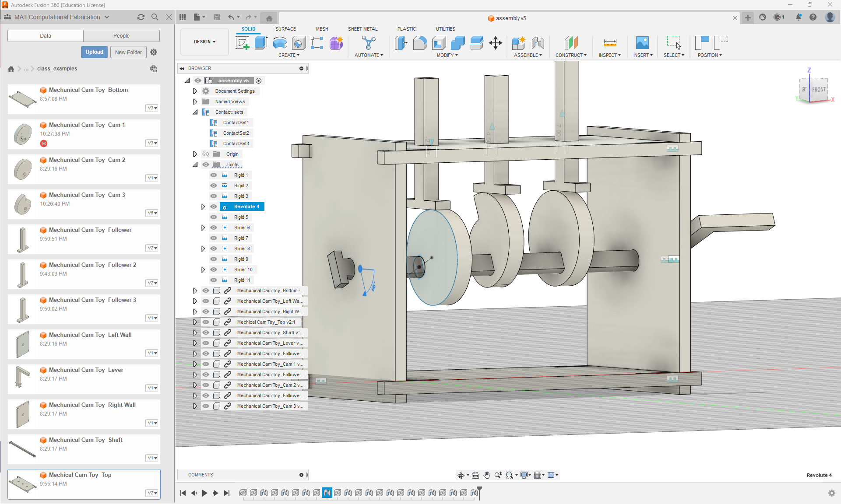Hide the Slider 6 joint eye icon
Viewport: 841px width, 504px height.
[x=214, y=227]
